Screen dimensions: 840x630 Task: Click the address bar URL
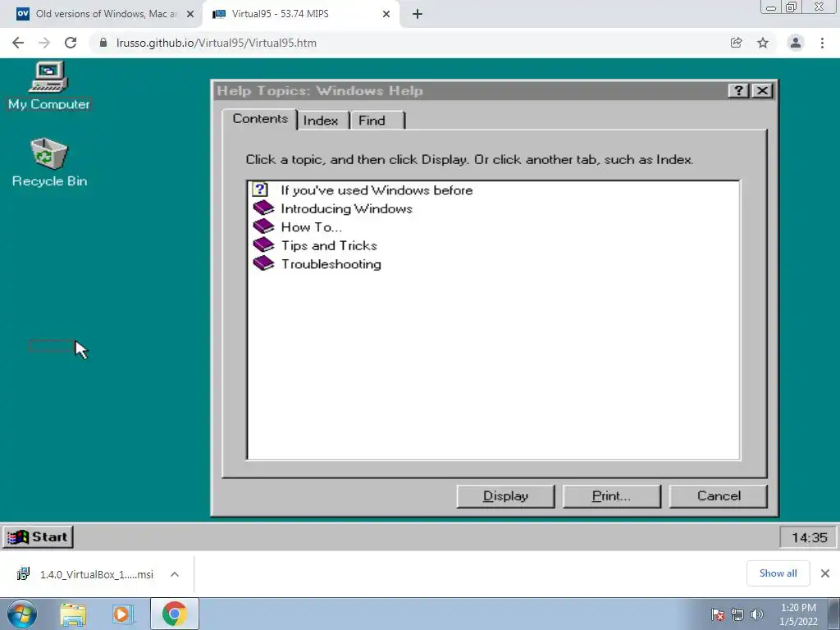pyautogui.click(x=217, y=43)
